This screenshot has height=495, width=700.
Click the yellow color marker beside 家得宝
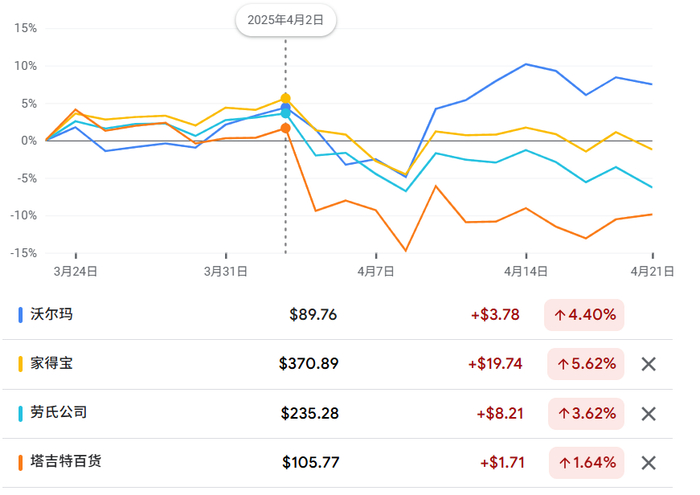[22, 364]
